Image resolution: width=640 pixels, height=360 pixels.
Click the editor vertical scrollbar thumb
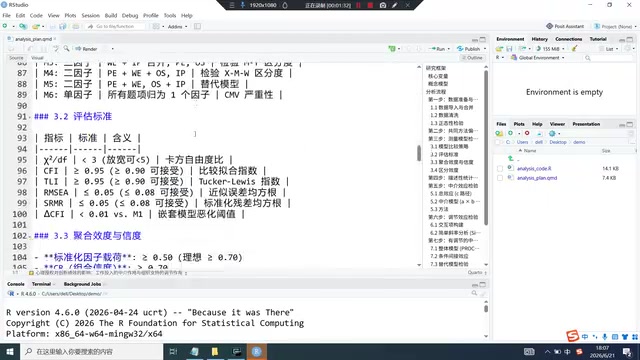click(x=419, y=153)
